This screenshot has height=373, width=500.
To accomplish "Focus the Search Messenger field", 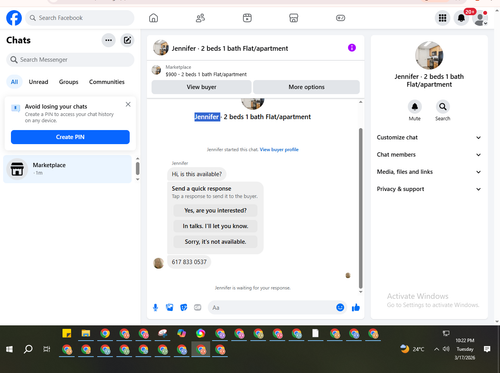I will click(x=70, y=60).
